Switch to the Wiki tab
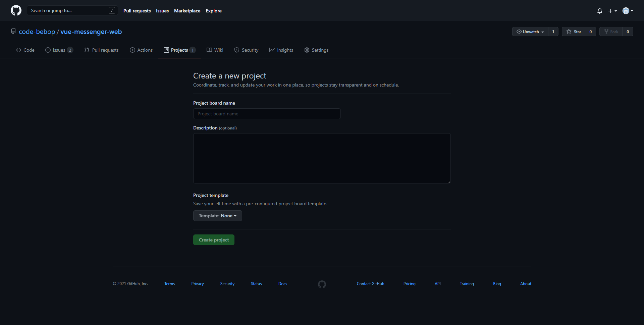The height and width of the screenshot is (325, 644). pyautogui.click(x=215, y=50)
